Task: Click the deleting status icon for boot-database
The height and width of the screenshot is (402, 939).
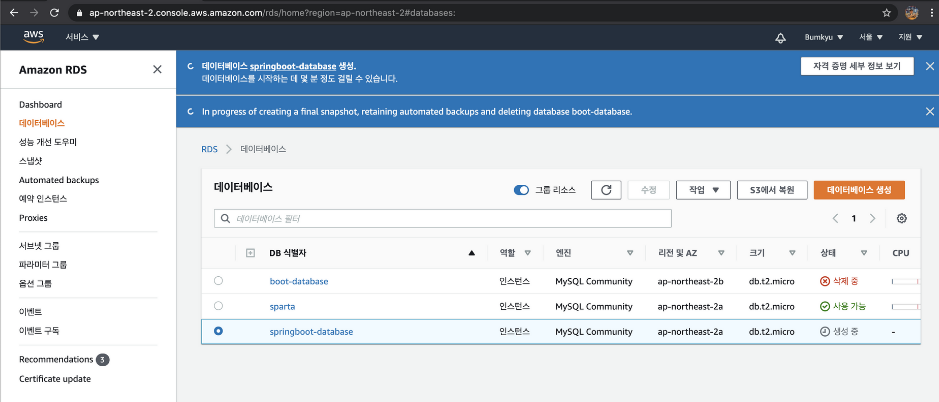Action: (x=825, y=281)
